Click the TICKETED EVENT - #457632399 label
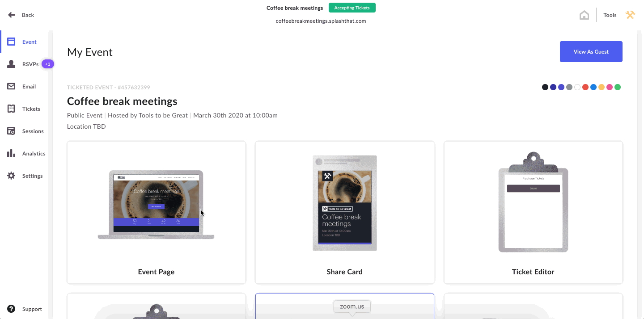 click(x=109, y=88)
